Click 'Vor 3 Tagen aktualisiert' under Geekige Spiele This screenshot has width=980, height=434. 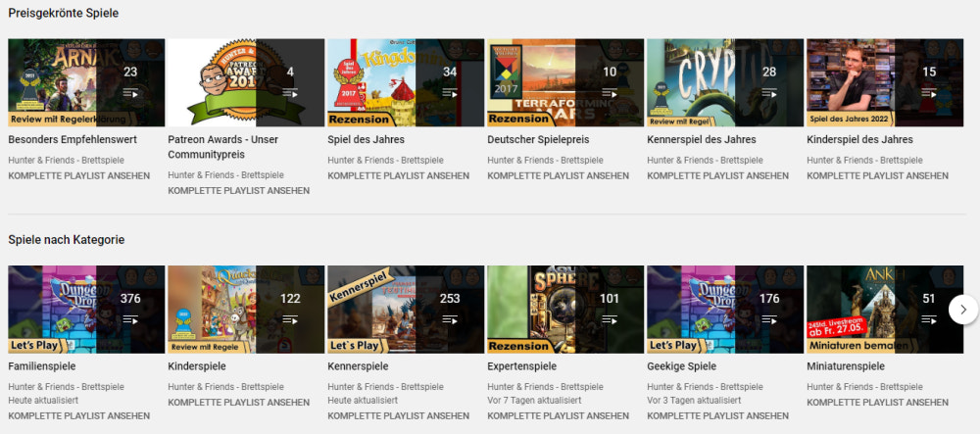[694, 400]
